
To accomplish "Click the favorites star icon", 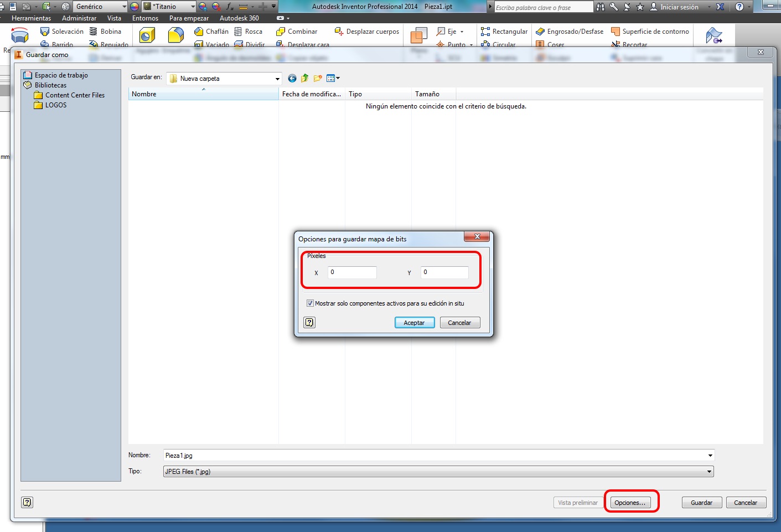I will tap(640, 7).
